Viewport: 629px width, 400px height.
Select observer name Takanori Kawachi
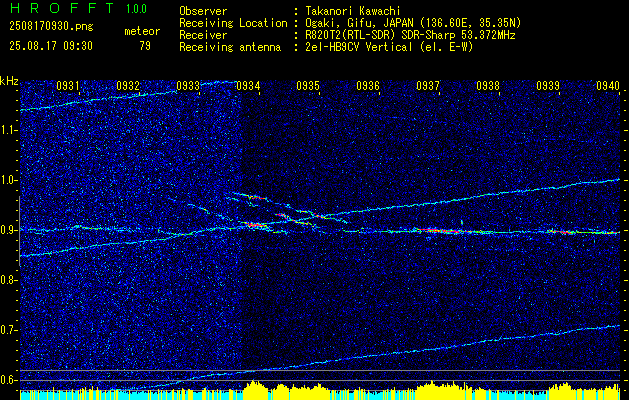coord(353,11)
